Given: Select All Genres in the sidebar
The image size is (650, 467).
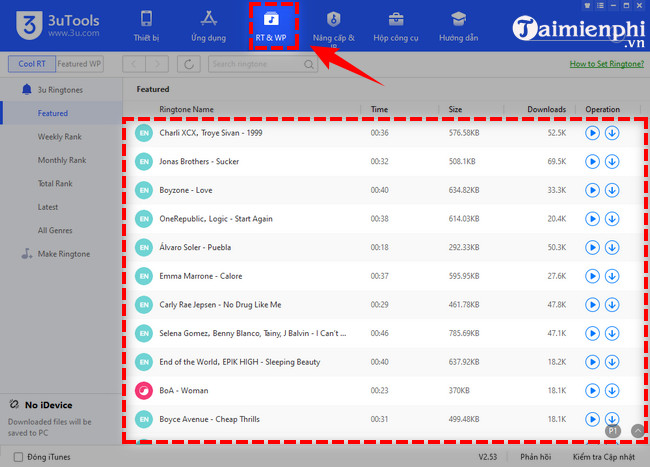Looking at the screenshot, I should (x=55, y=230).
